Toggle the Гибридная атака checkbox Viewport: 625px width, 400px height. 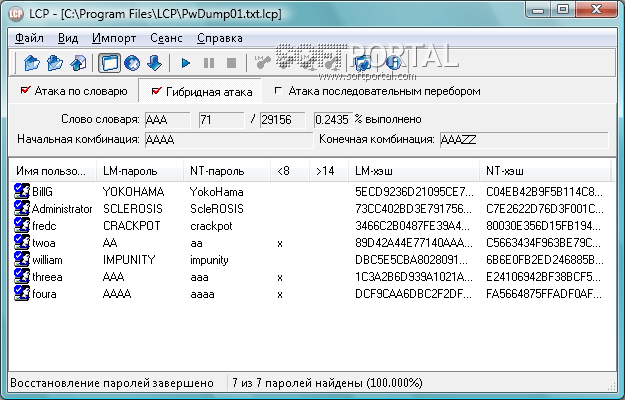157,92
